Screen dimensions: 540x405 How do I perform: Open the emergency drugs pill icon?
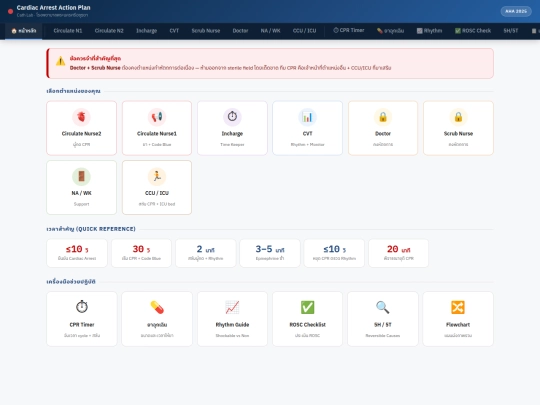(x=157, y=307)
